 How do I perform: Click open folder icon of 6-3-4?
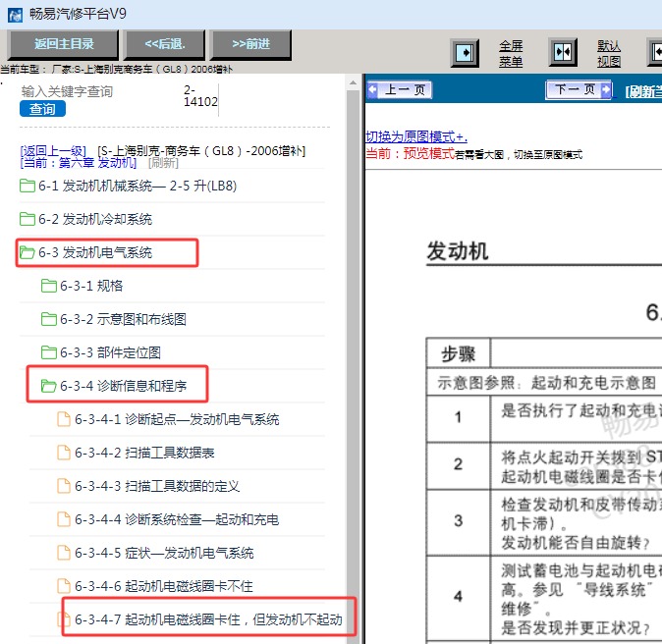[49, 386]
